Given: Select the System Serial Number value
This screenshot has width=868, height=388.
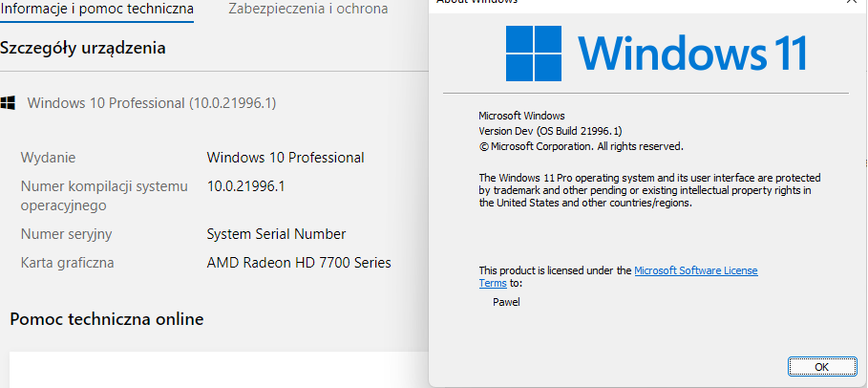Looking at the screenshot, I should tap(276, 234).
